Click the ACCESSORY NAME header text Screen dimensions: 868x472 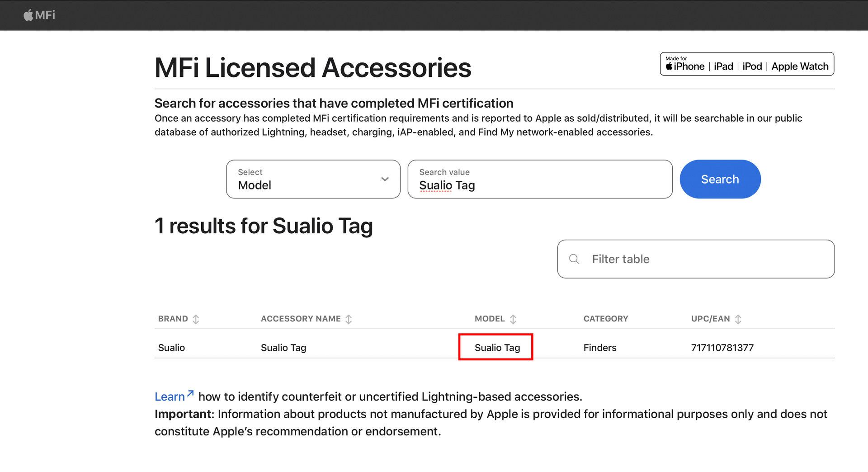click(x=301, y=319)
